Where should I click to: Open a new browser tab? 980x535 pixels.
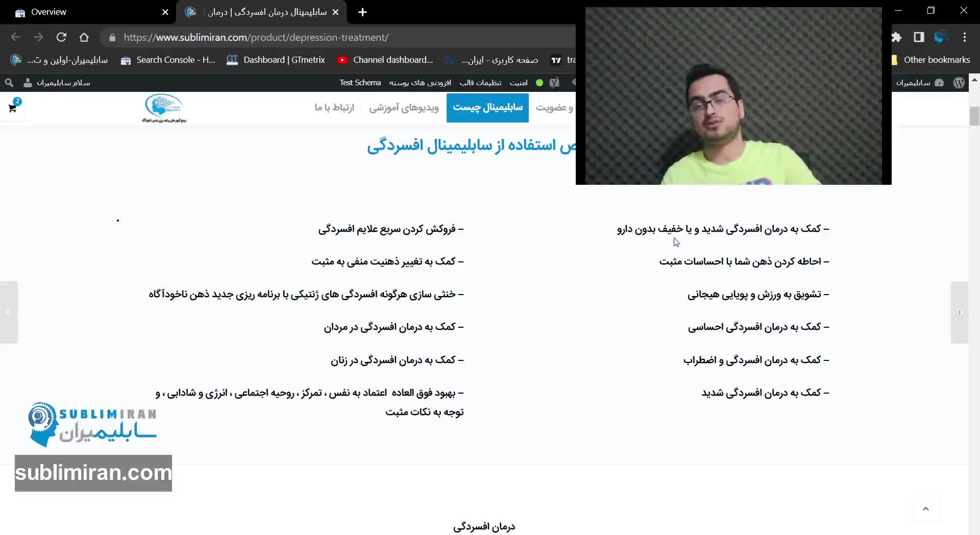(x=362, y=12)
